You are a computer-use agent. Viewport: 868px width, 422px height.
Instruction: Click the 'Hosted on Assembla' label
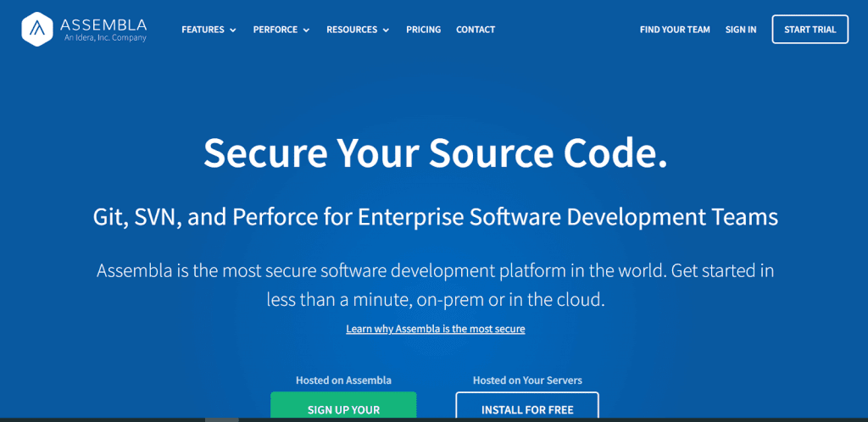point(344,380)
